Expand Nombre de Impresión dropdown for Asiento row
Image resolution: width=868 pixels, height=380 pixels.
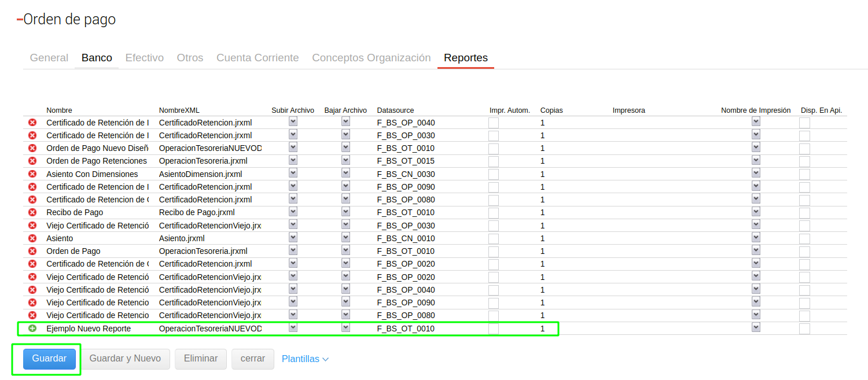[756, 237]
